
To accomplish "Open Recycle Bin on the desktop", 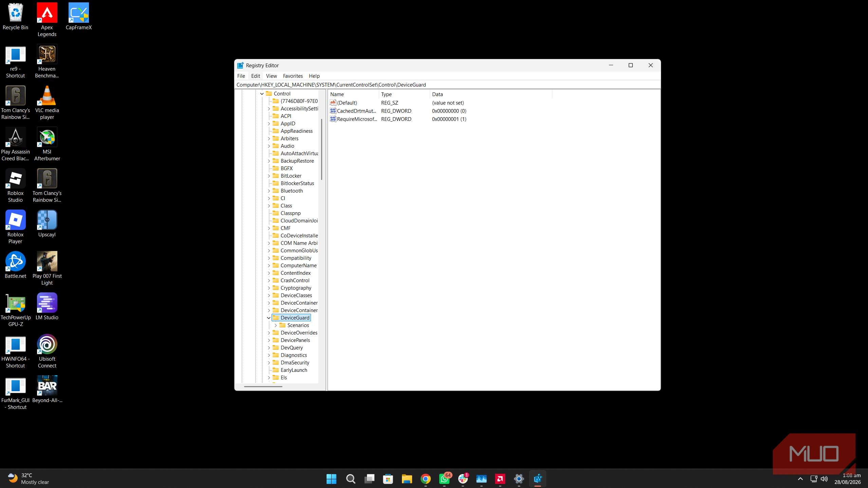I will [x=15, y=16].
